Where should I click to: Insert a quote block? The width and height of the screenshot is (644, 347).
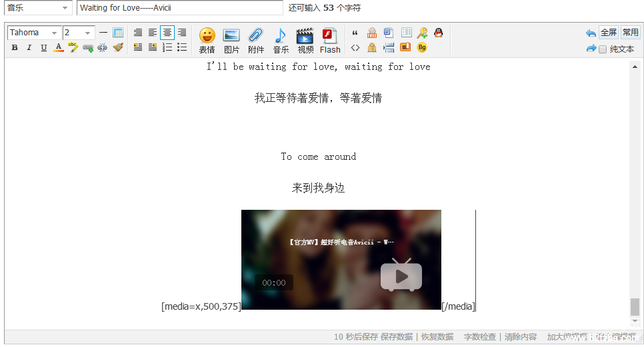click(355, 33)
